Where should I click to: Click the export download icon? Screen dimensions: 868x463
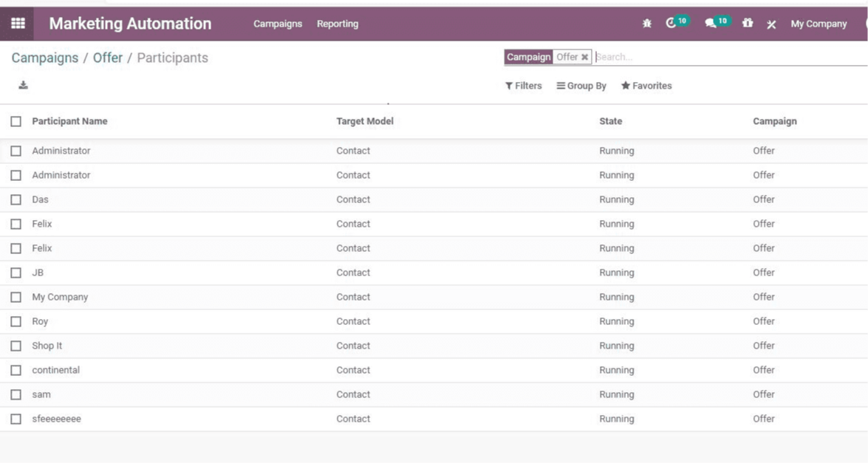23,85
